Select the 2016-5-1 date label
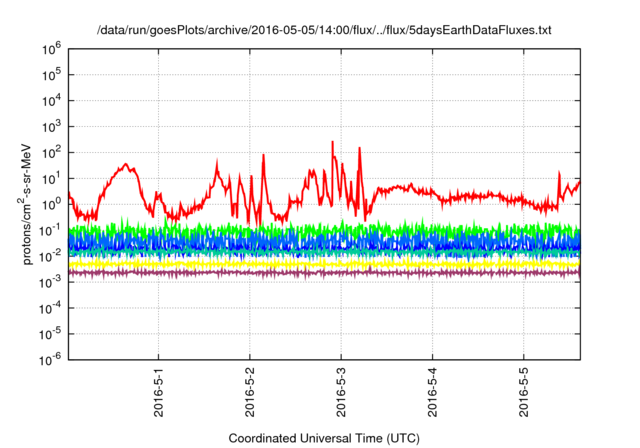Screen dimensions: 640x448 click(x=158, y=392)
